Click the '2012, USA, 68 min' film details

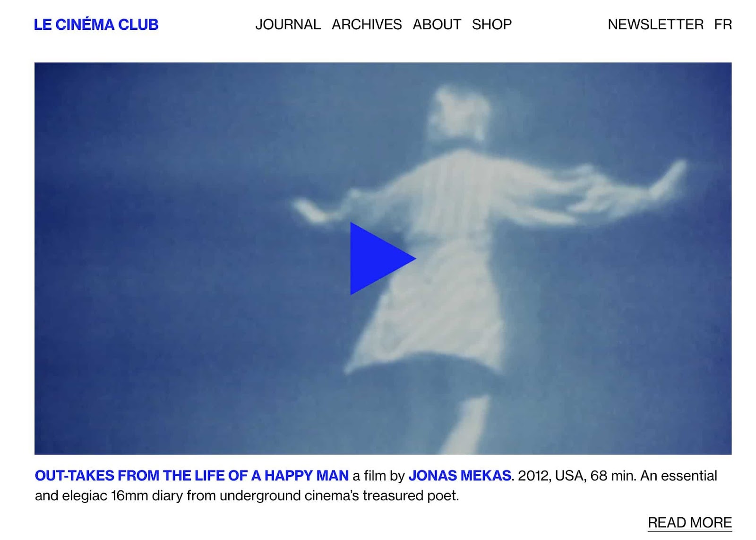[x=576, y=475]
